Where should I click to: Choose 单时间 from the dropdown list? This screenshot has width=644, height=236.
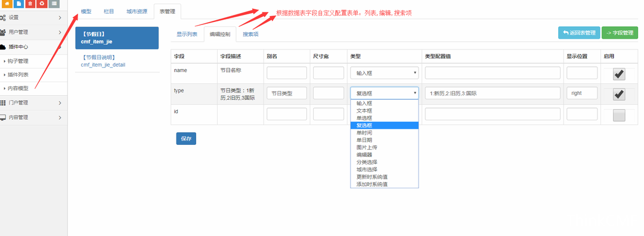pos(385,133)
